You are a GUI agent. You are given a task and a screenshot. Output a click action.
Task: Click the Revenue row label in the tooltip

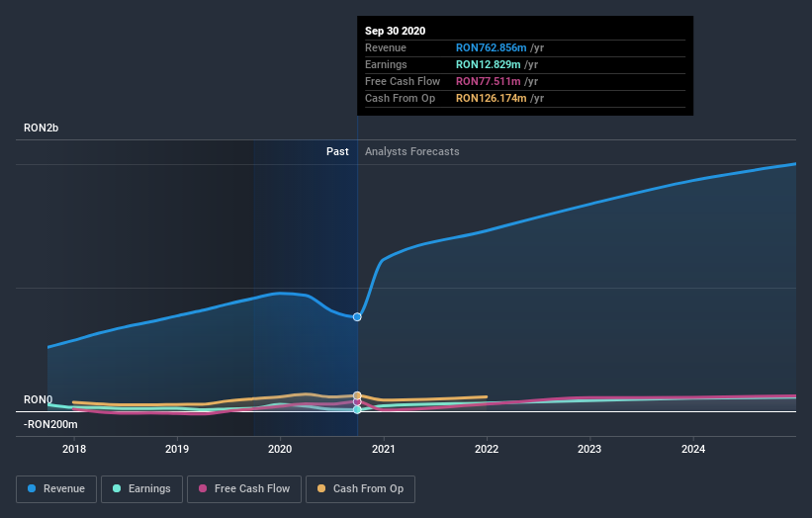tap(386, 47)
